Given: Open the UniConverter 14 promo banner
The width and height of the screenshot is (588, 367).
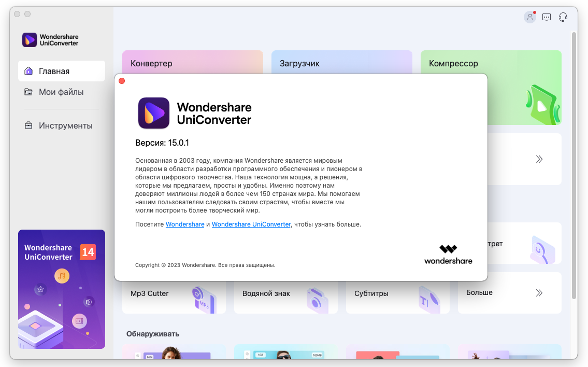Looking at the screenshot, I should pyautogui.click(x=62, y=289).
